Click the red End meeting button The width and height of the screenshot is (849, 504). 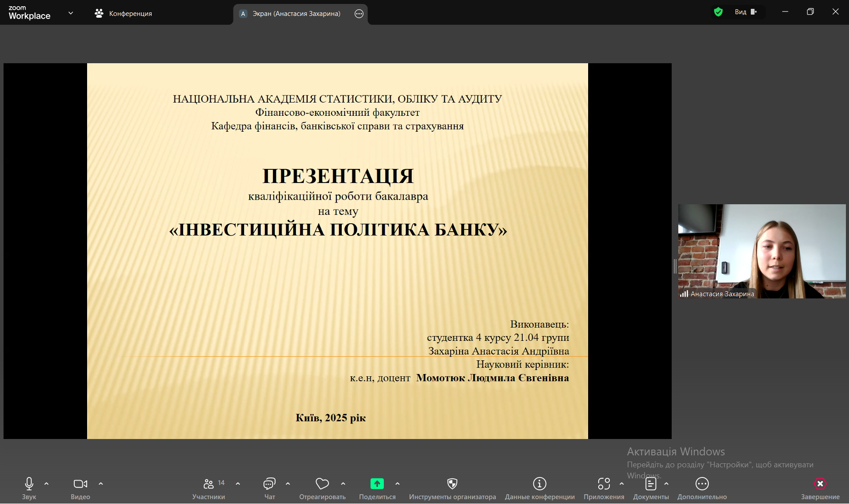820,484
